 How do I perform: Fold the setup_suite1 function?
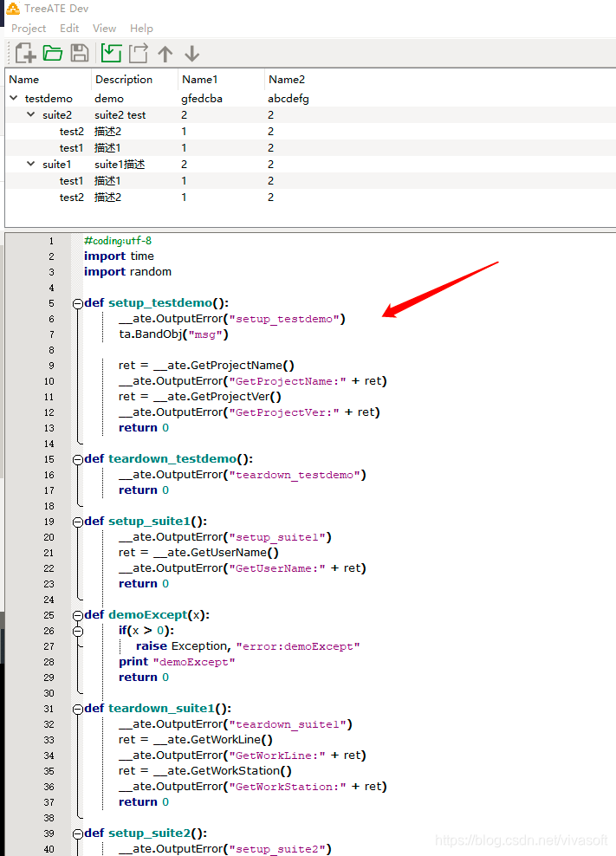click(x=78, y=522)
